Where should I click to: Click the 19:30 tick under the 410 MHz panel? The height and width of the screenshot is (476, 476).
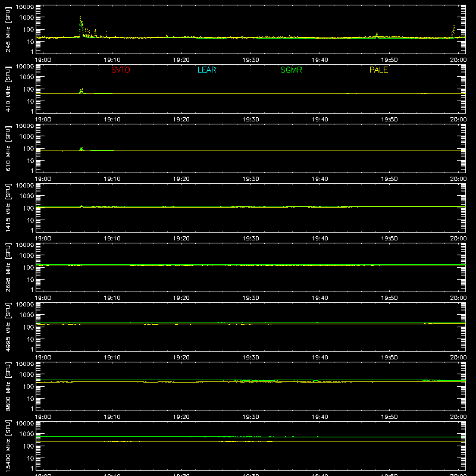250,120
